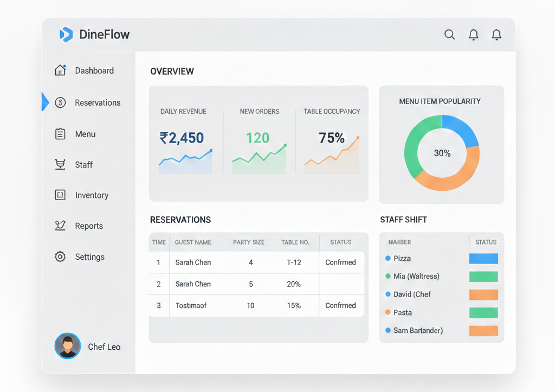Click the Inventory box icon in sidebar
Image resolution: width=555 pixels, height=392 pixels.
point(60,195)
